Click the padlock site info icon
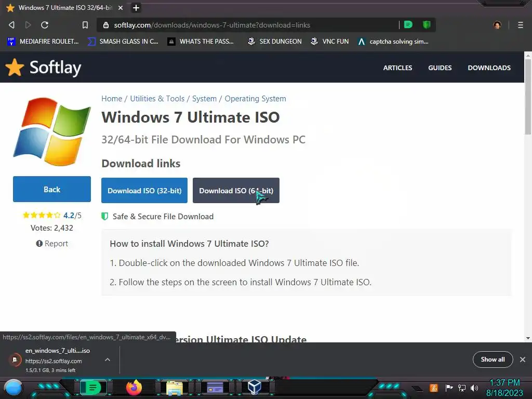 [106, 25]
